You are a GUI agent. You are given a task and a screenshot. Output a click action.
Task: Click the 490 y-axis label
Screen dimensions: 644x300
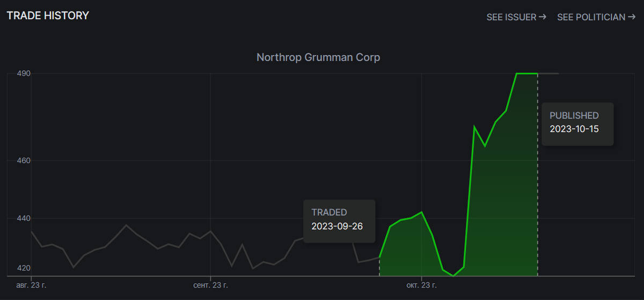24,74
